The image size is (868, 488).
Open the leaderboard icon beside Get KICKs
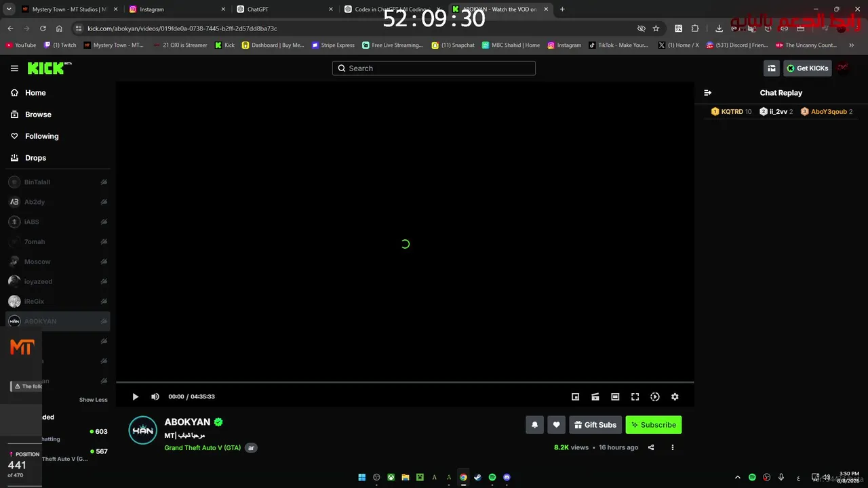pyautogui.click(x=772, y=68)
